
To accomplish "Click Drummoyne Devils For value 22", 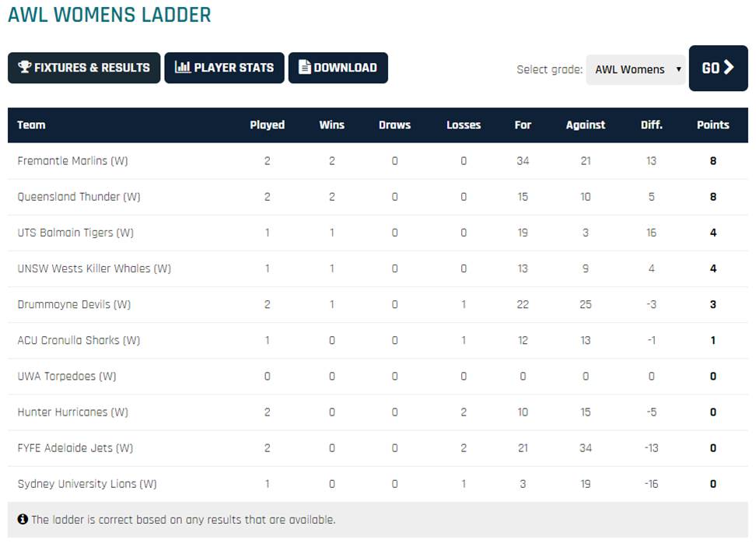I will (523, 304).
